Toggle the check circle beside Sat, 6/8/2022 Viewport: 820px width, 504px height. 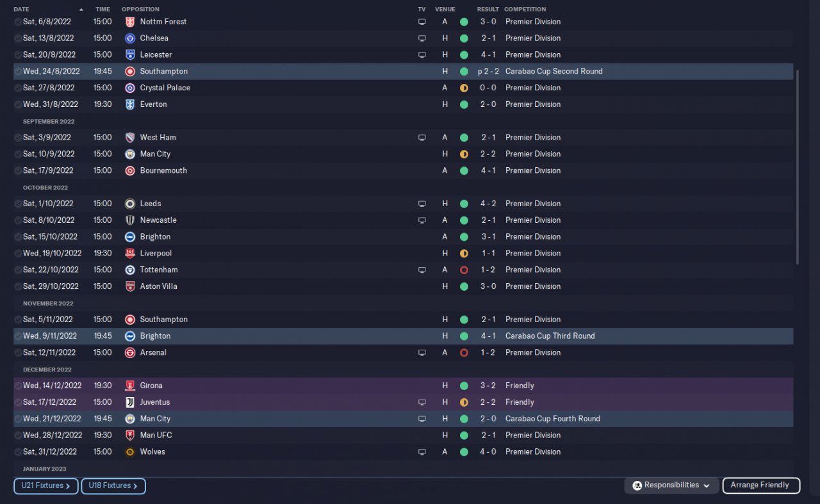pos(18,21)
